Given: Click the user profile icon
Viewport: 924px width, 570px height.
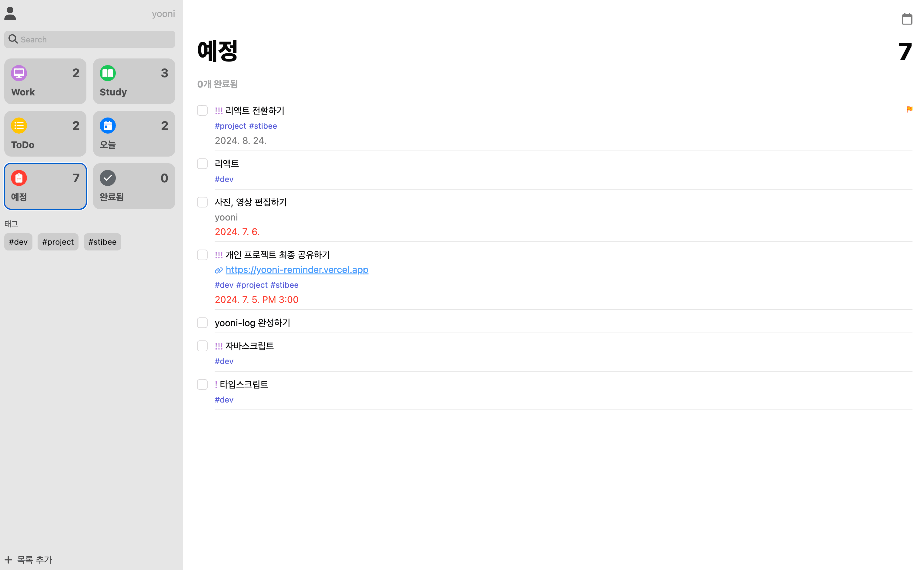Looking at the screenshot, I should (10, 14).
